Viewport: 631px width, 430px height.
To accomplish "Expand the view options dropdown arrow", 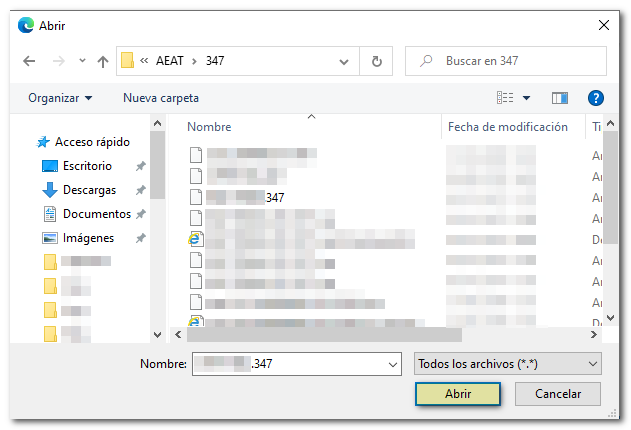I will tap(527, 98).
